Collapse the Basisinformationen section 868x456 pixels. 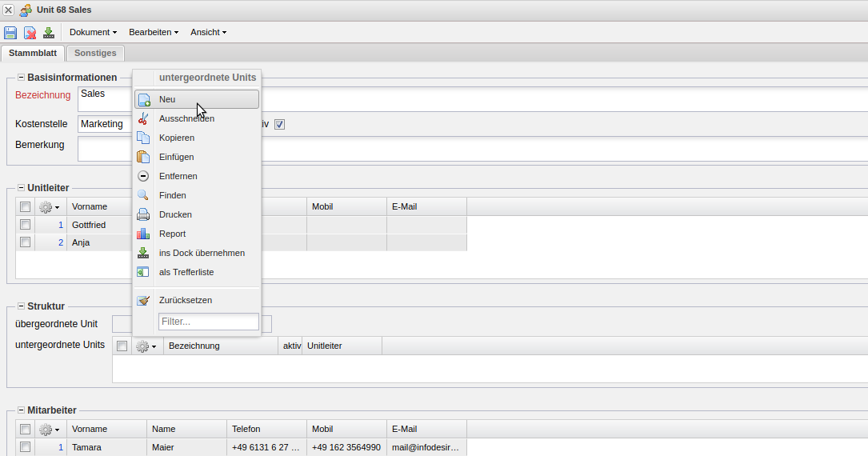tap(21, 78)
